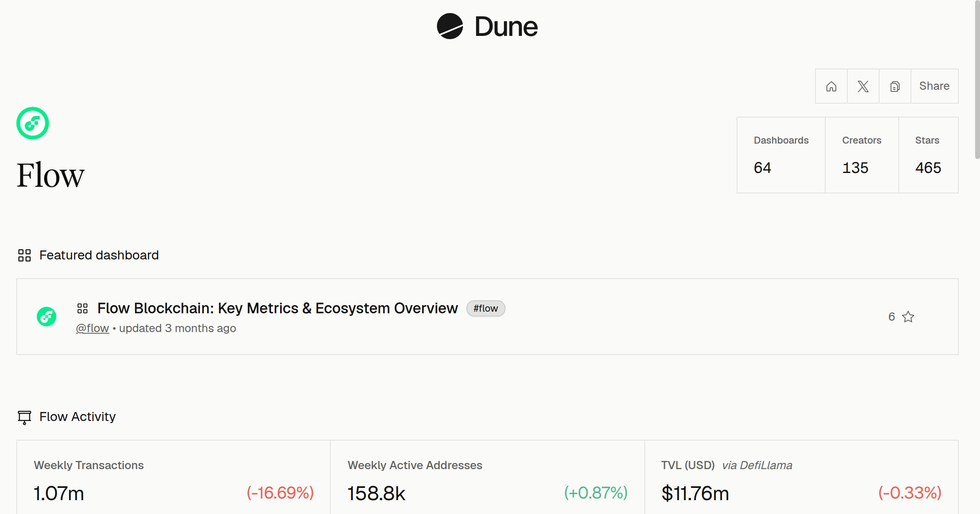This screenshot has width=980, height=514.
Task: Click the Featured dashboard heading
Action: pyautogui.click(x=99, y=255)
